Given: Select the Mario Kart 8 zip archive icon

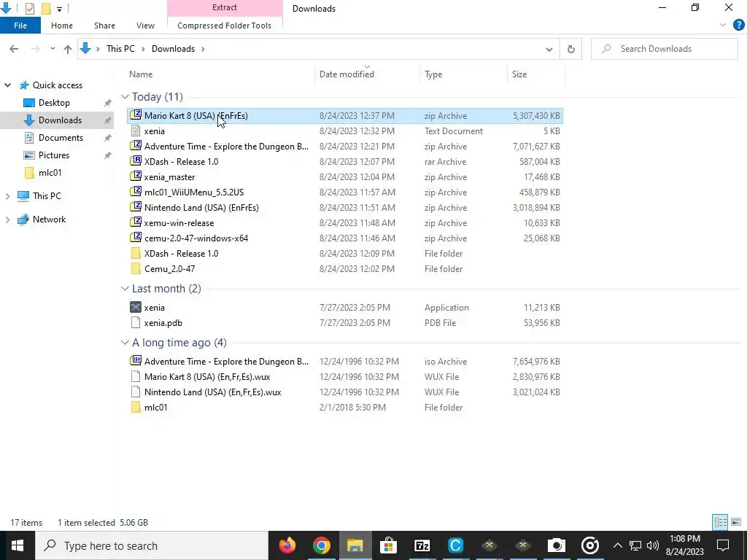Looking at the screenshot, I should tap(136, 115).
